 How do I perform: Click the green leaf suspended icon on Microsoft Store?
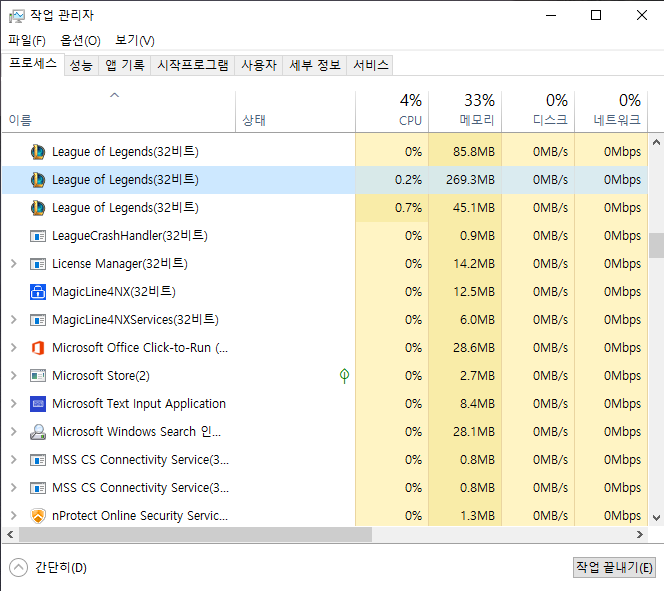tap(344, 376)
